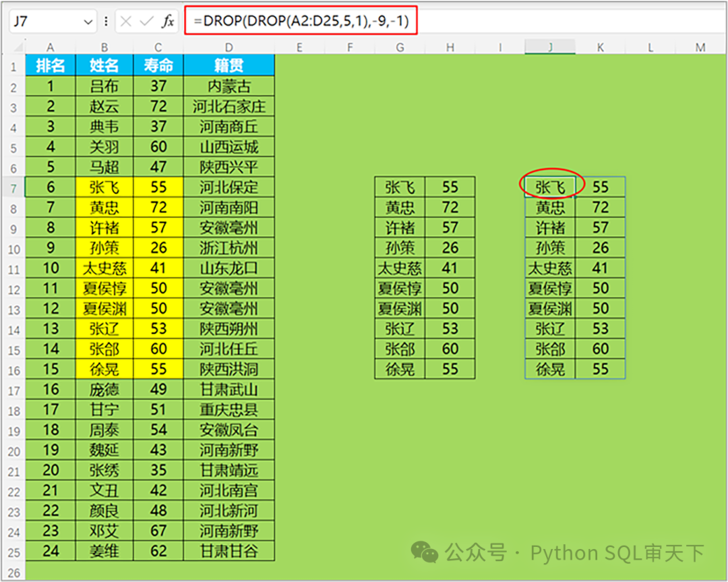This screenshot has height=582, width=728.
Task: Select the column A header
Action: [51, 47]
